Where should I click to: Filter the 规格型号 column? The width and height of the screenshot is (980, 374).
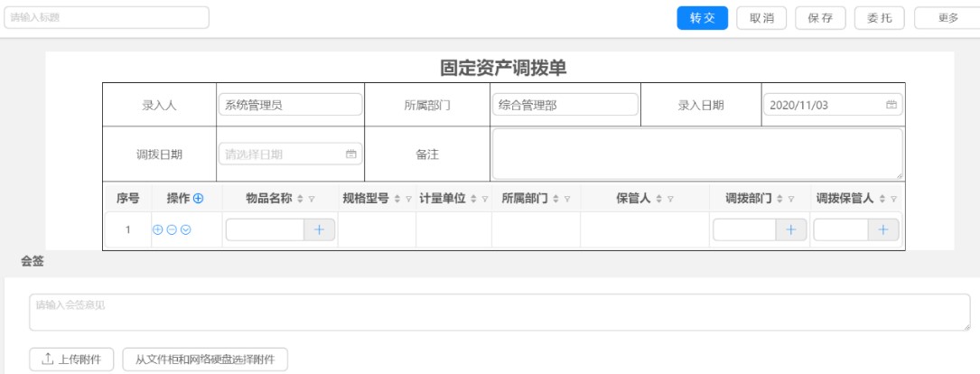click(x=408, y=199)
